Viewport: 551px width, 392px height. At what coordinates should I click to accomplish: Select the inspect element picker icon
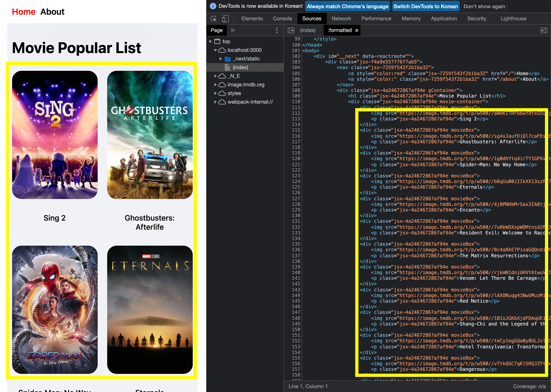pos(213,19)
